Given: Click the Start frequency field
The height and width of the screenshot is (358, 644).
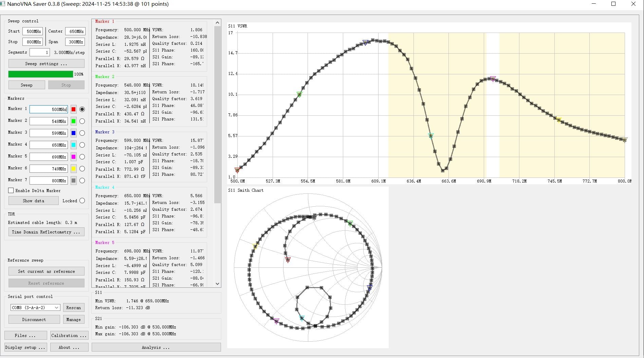Looking at the screenshot, I should [33, 31].
